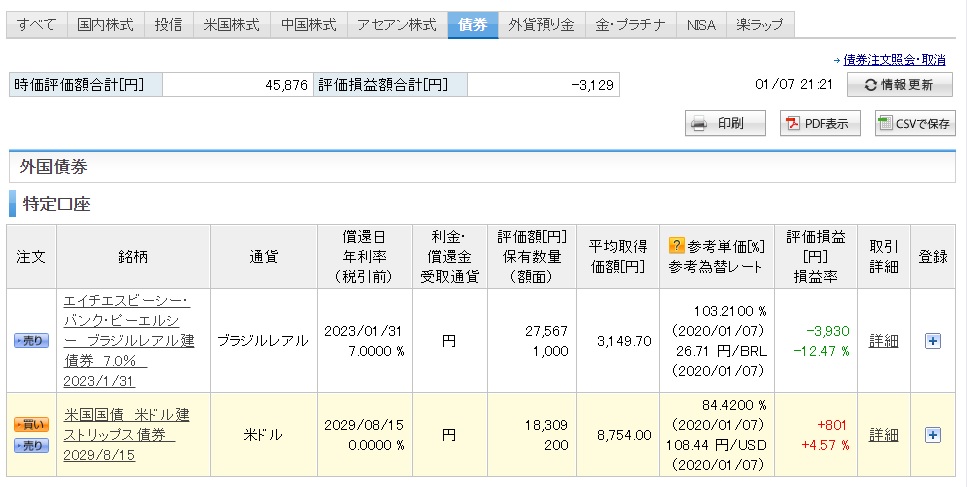Switch to the 金・プラチナ tab

[x=630, y=25]
